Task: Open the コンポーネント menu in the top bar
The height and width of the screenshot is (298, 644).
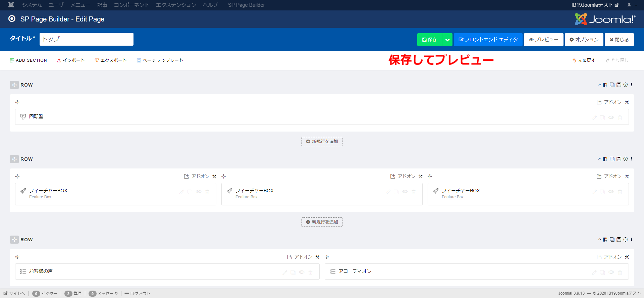Action: pos(131,5)
